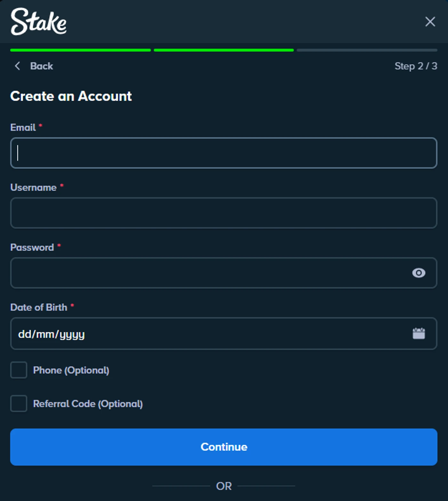Click the gray third progress segment

click(x=366, y=50)
